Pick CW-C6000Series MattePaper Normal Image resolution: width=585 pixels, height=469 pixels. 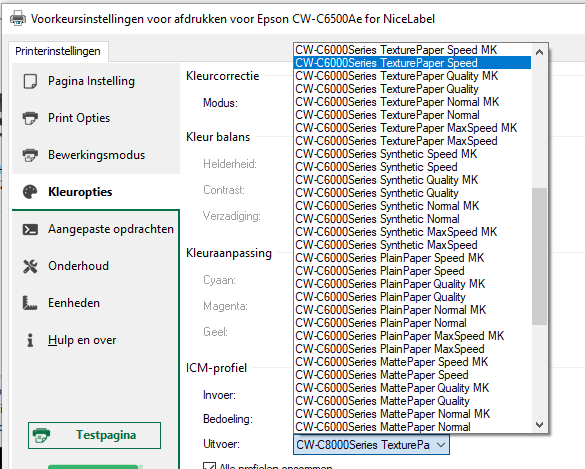(x=413, y=427)
